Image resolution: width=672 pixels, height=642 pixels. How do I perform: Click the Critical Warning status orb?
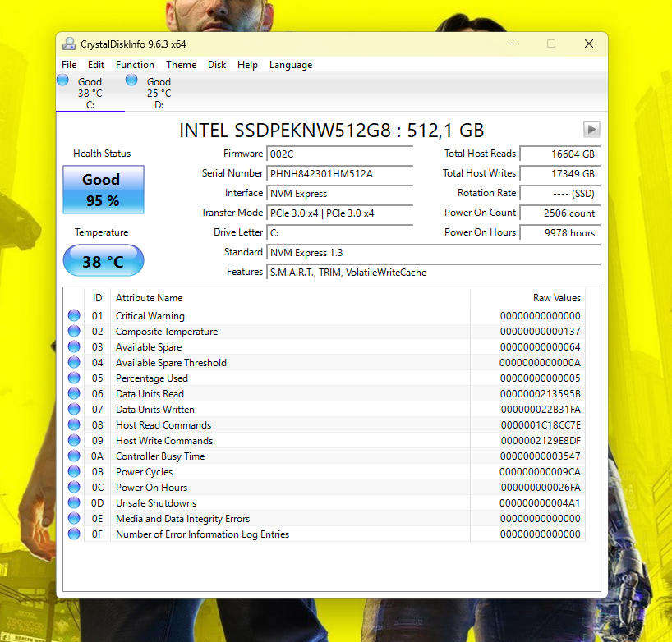pos(74,316)
